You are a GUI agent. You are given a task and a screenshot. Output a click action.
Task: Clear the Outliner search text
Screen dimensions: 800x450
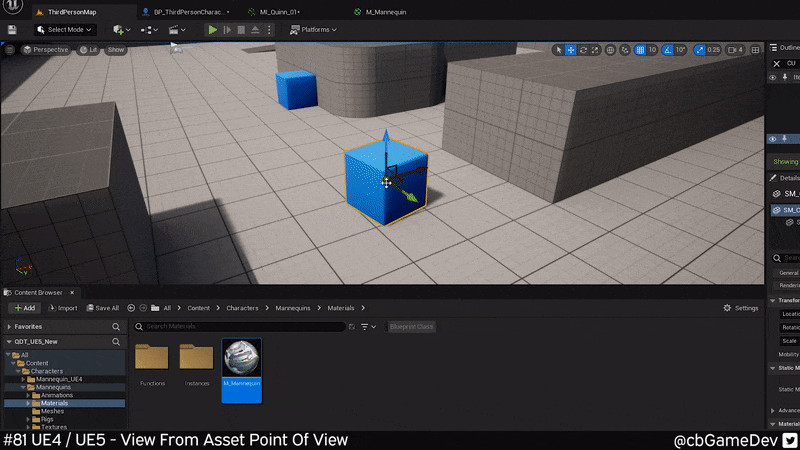pyautogui.click(x=777, y=64)
